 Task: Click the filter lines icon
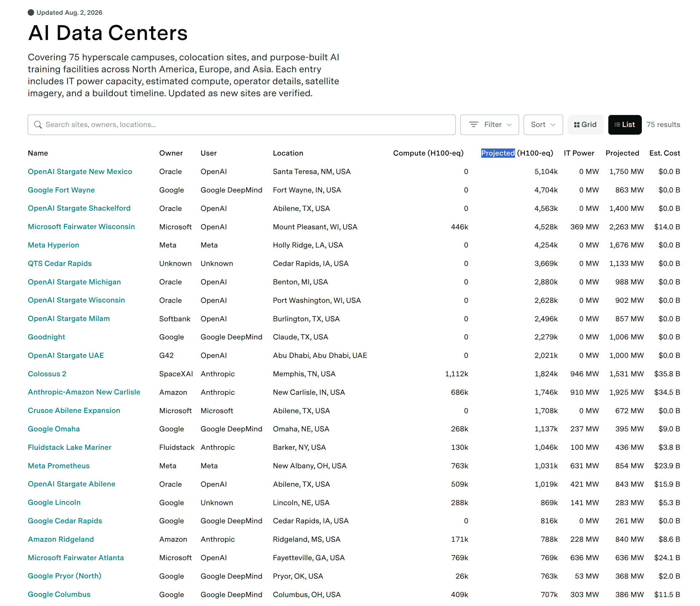pyautogui.click(x=473, y=125)
